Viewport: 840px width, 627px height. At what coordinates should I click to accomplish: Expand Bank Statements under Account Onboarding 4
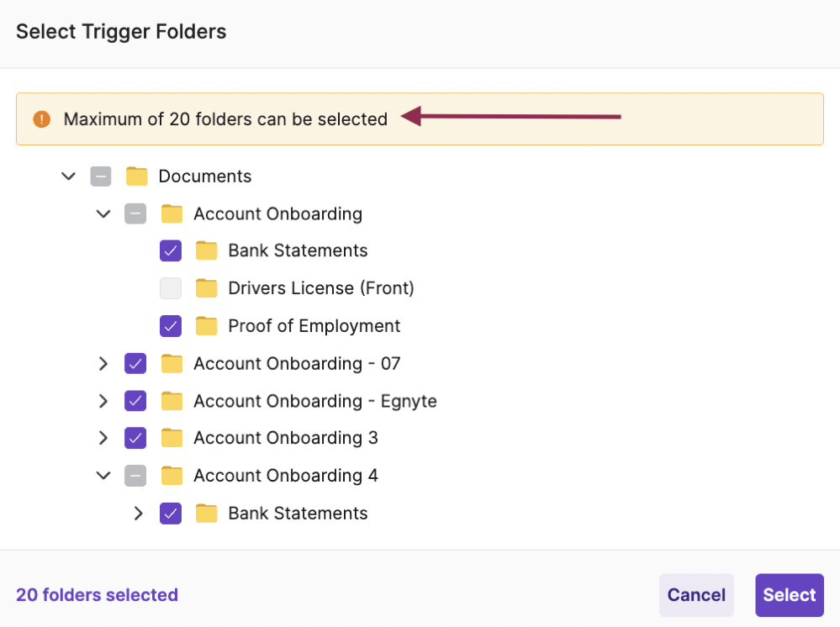pyautogui.click(x=138, y=513)
